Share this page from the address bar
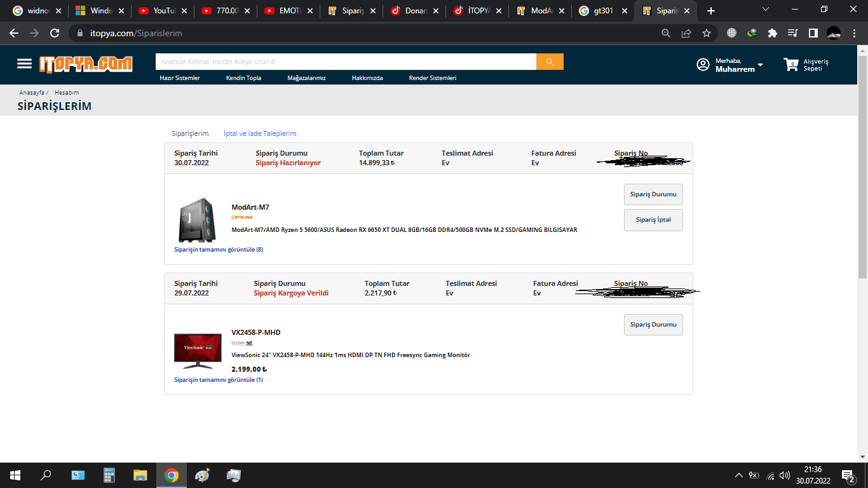The height and width of the screenshot is (488, 868). pyautogui.click(x=686, y=33)
